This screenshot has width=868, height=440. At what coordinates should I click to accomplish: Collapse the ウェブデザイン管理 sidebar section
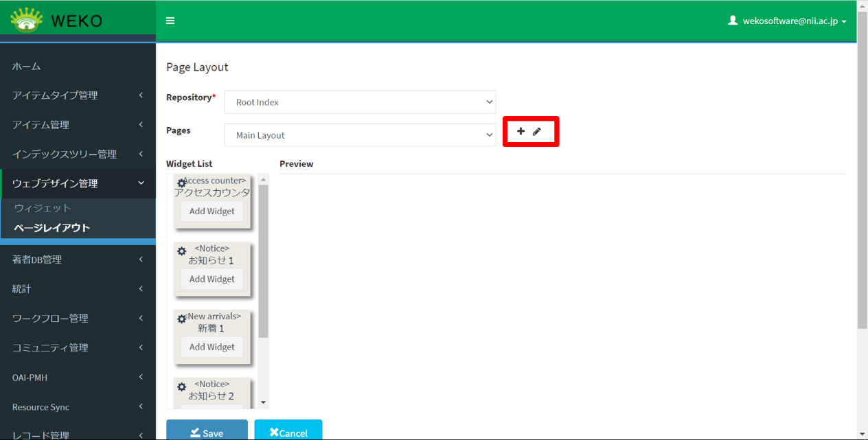tap(78, 183)
